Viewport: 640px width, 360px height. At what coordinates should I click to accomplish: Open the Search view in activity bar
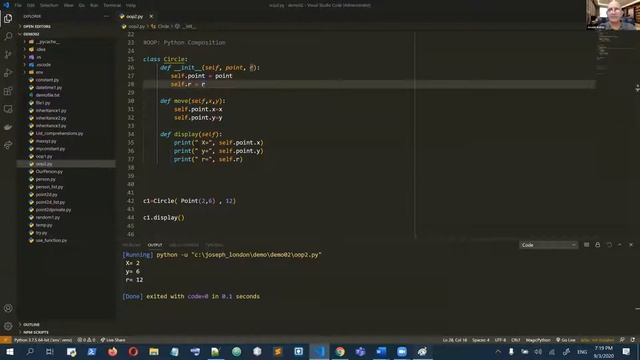click(8, 36)
